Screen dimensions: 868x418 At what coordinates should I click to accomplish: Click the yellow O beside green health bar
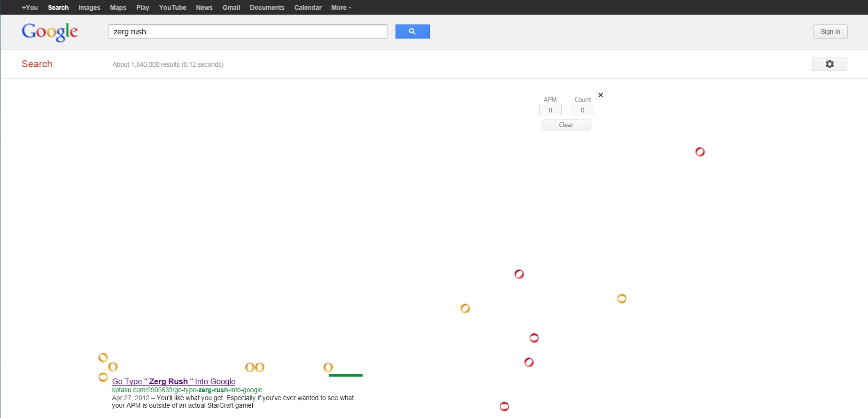pos(328,367)
